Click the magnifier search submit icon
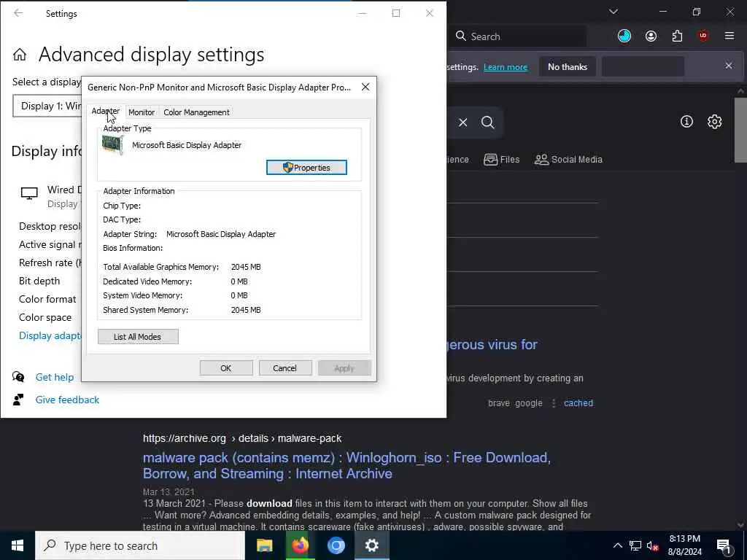Screen dimensions: 747x560 click(x=487, y=122)
